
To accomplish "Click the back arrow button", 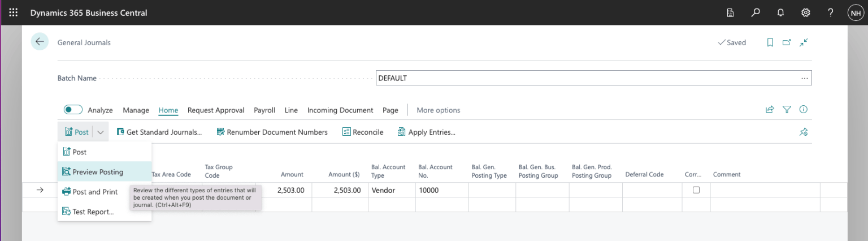I will [40, 42].
